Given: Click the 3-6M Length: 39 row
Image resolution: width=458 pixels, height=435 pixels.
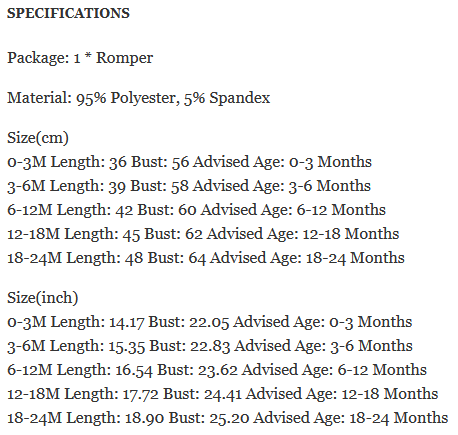Looking at the screenshot, I should pyautogui.click(x=189, y=186).
